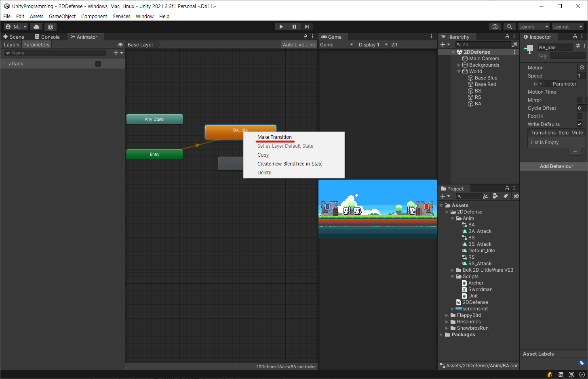Toggle the attack parameter checkbox
588x379 pixels.
[98, 64]
